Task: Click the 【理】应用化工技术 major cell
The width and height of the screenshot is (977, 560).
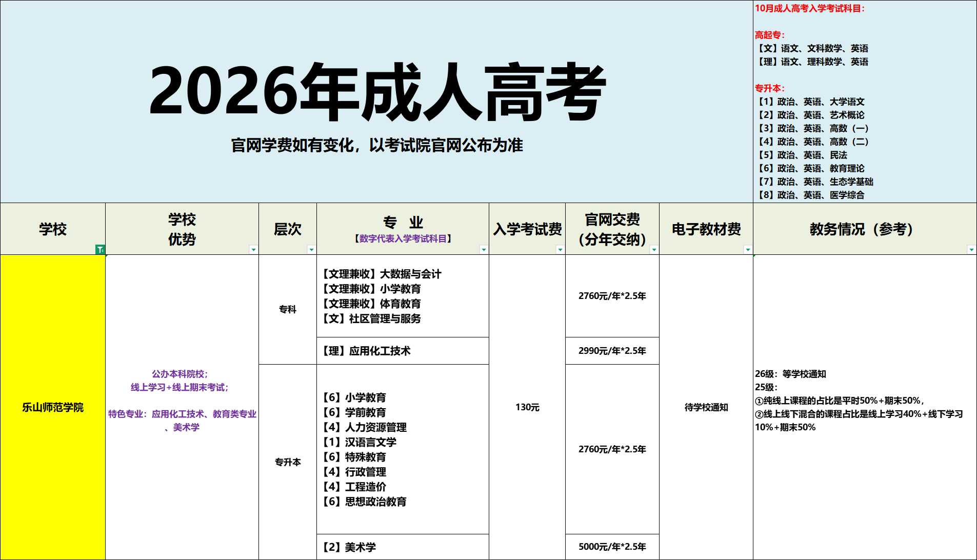Action: (x=403, y=351)
